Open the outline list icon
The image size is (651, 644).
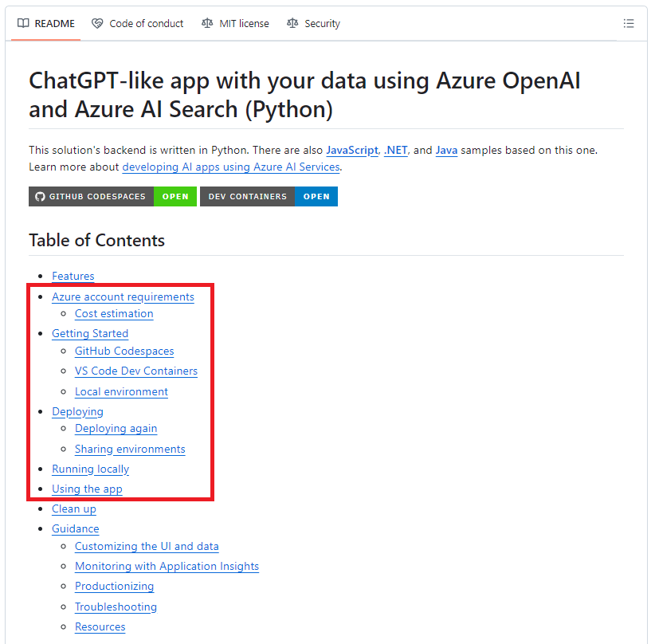pyautogui.click(x=629, y=24)
